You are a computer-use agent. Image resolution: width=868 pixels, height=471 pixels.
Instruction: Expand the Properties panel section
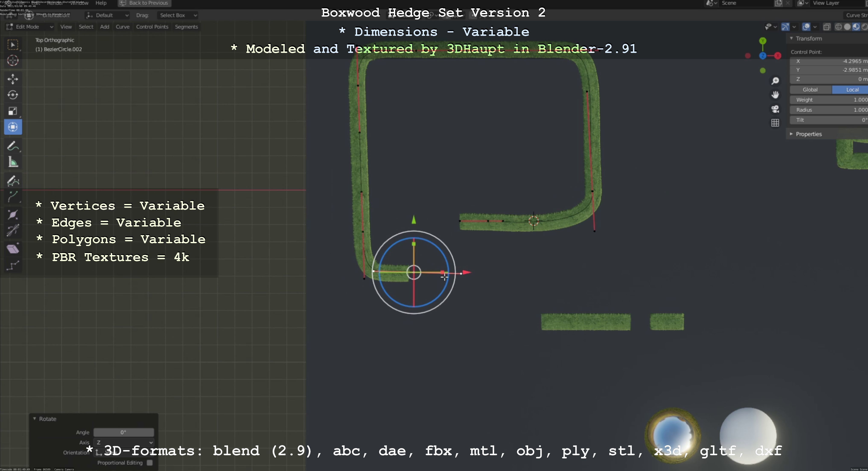(808, 134)
